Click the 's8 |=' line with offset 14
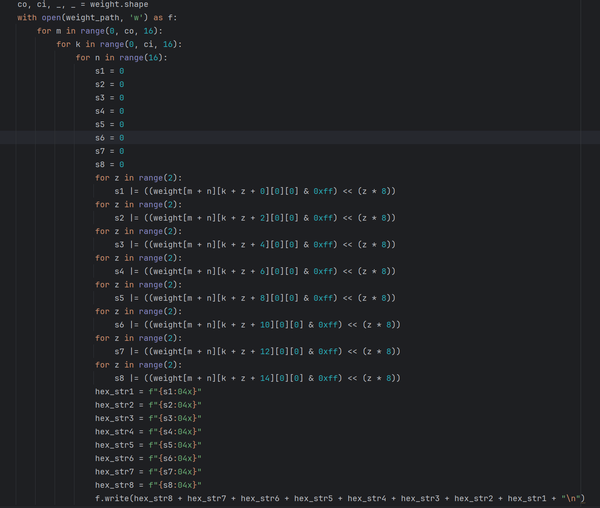600x508 pixels. click(x=257, y=378)
